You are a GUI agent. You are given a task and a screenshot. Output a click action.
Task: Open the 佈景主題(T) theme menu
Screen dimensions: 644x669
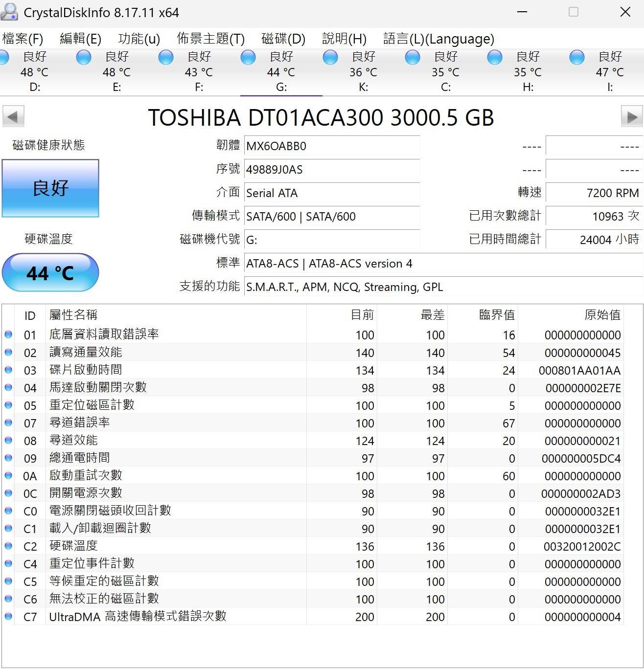[x=210, y=39]
